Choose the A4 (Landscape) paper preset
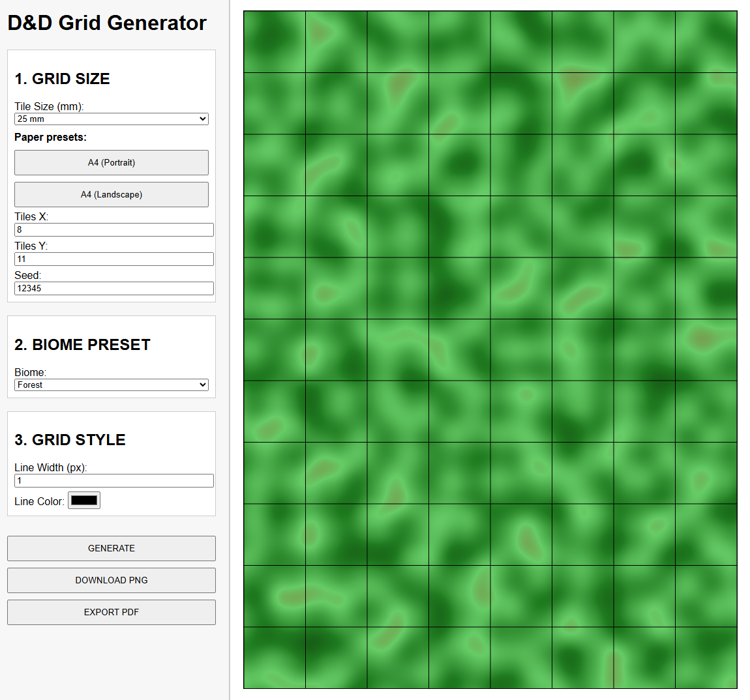The width and height of the screenshot is (750, 700). click(112, 194)
